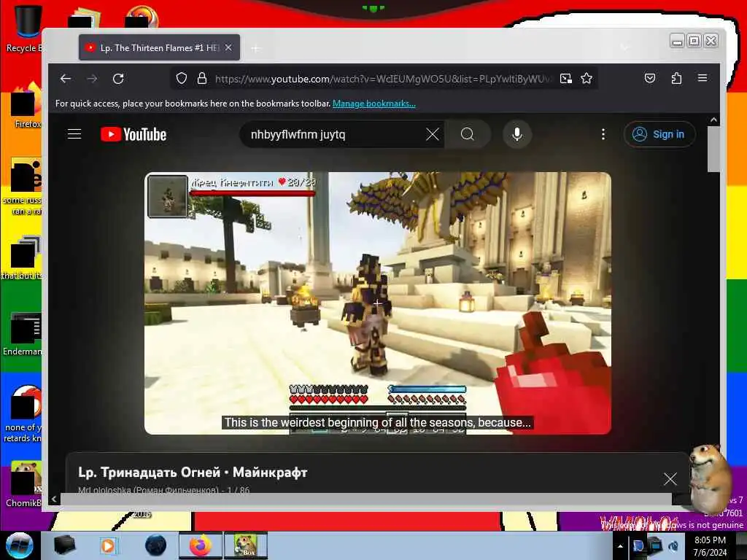Open the media player taskbar icon

108,545
